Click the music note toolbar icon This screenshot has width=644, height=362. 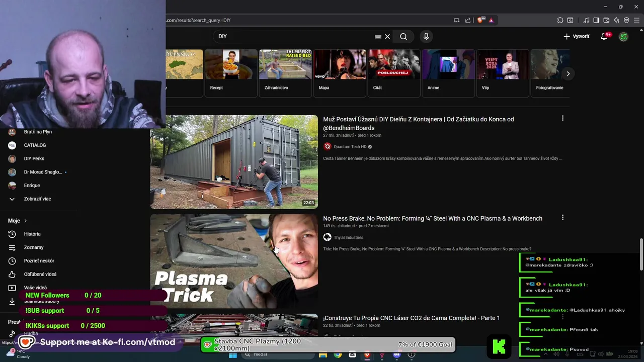[x=586, y=20]
